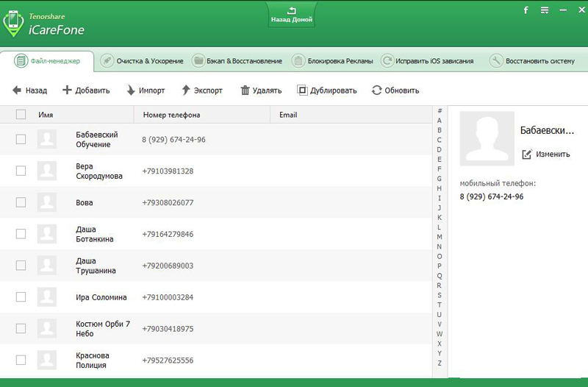
Task: Check the Вера Скородумова contact checkbox
Action: point(21,171)
